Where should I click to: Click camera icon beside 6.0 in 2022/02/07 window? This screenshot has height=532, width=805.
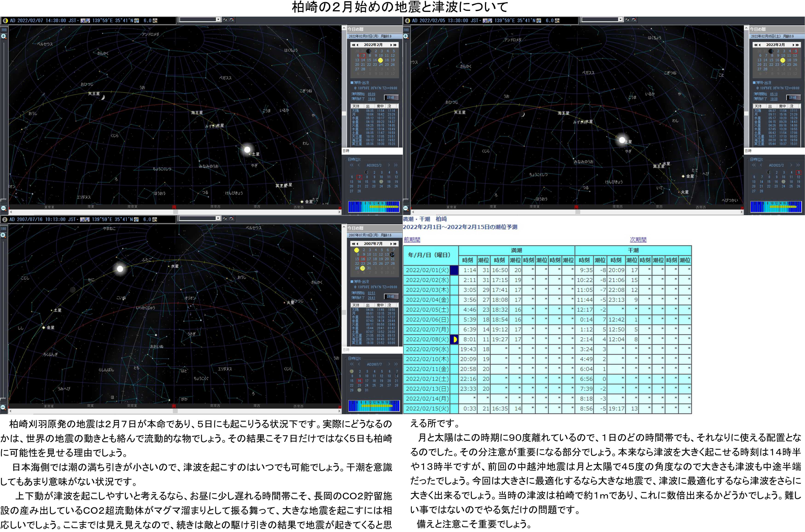[155, 20]
